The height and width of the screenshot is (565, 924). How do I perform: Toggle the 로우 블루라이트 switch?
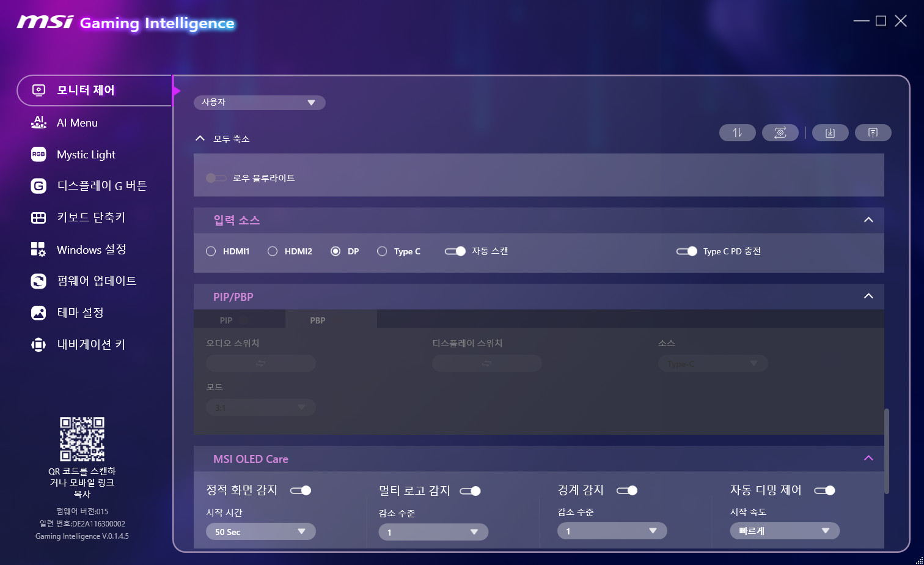(216, 178)
